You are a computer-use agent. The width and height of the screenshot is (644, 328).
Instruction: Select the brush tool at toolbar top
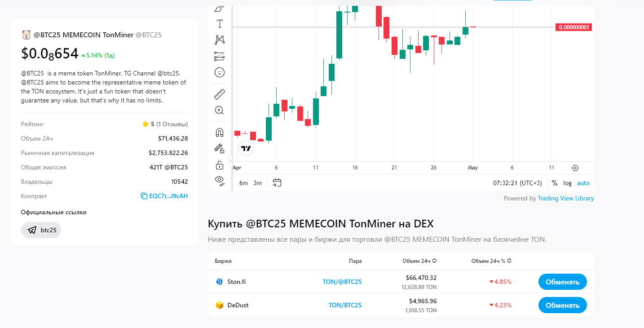tap(220, 8)
